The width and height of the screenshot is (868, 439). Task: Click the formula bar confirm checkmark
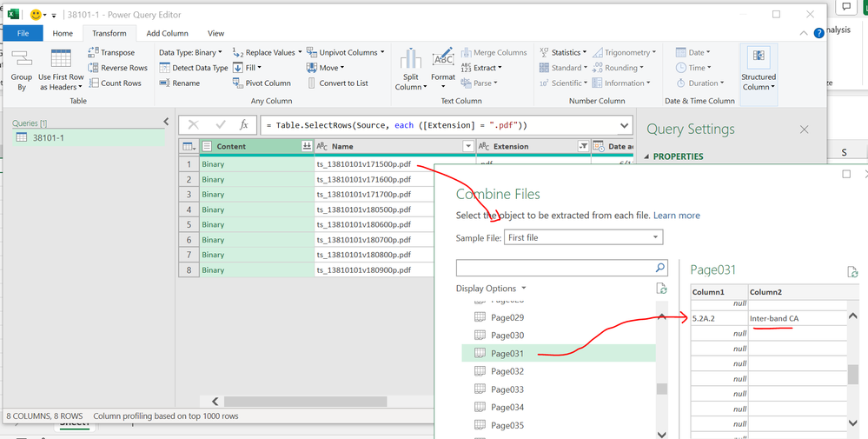click(x=221, y=125)
